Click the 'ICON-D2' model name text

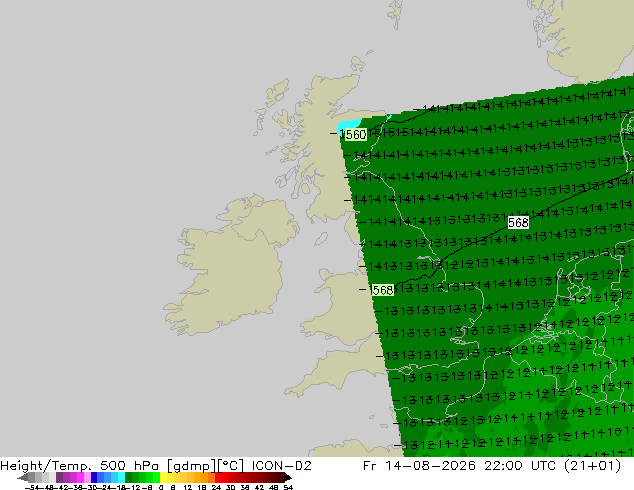(281, 466)
